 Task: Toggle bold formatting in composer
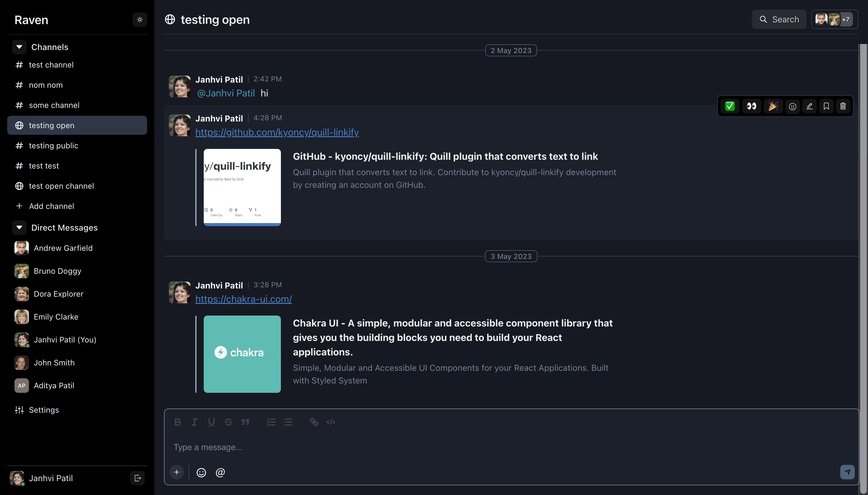pyautogui.click(x=178, y=422)
